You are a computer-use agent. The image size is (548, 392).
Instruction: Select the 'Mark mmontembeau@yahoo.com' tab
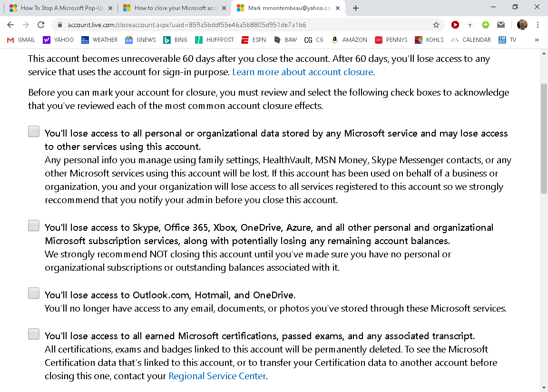tap(288, 8)
